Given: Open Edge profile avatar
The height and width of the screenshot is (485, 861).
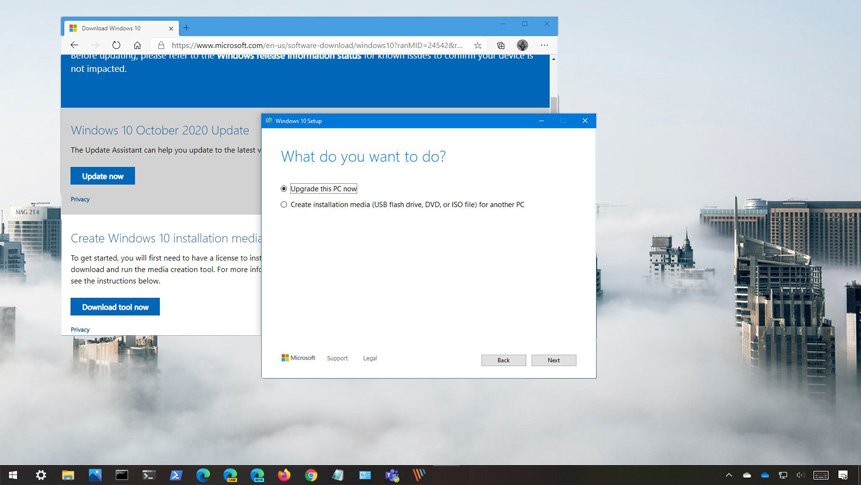Looking at the screenshot, I should click(522, 45).
